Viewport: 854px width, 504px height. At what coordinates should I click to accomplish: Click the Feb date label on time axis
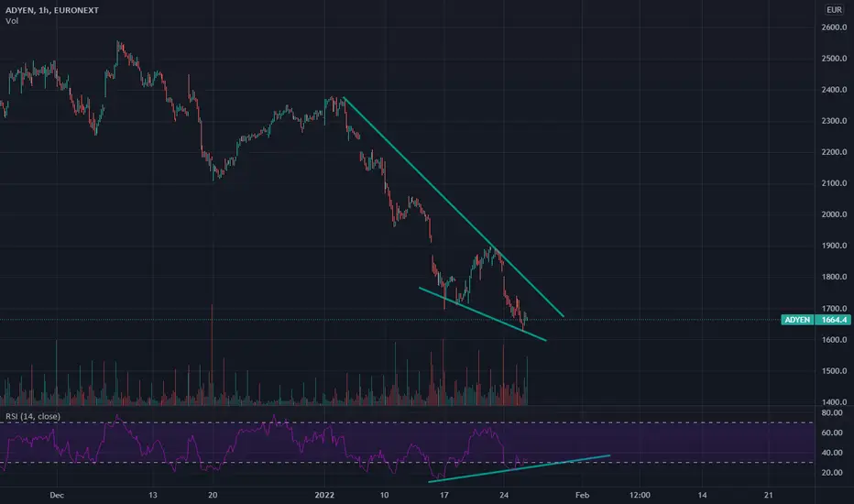[x=582, y=495]
